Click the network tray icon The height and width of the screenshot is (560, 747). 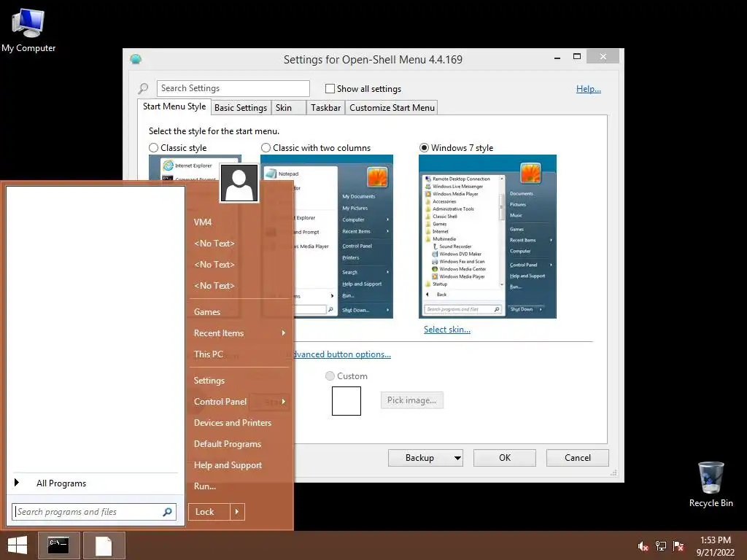tap(661, 546)
